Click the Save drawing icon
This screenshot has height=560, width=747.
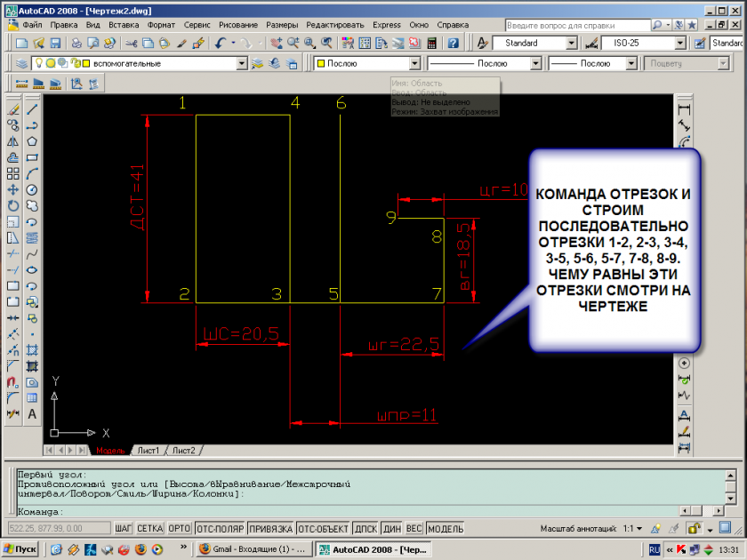click(55, 43)
